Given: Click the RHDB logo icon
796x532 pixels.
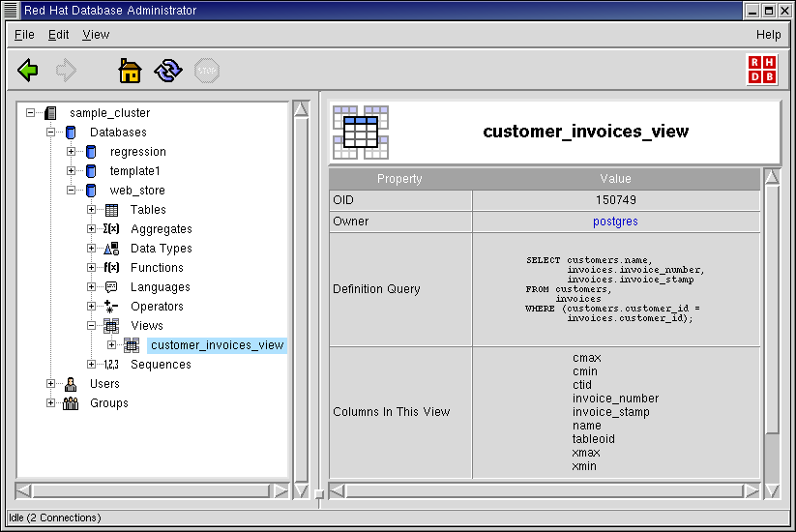Looking at the screenshot, I should click(x=762, y=70).
